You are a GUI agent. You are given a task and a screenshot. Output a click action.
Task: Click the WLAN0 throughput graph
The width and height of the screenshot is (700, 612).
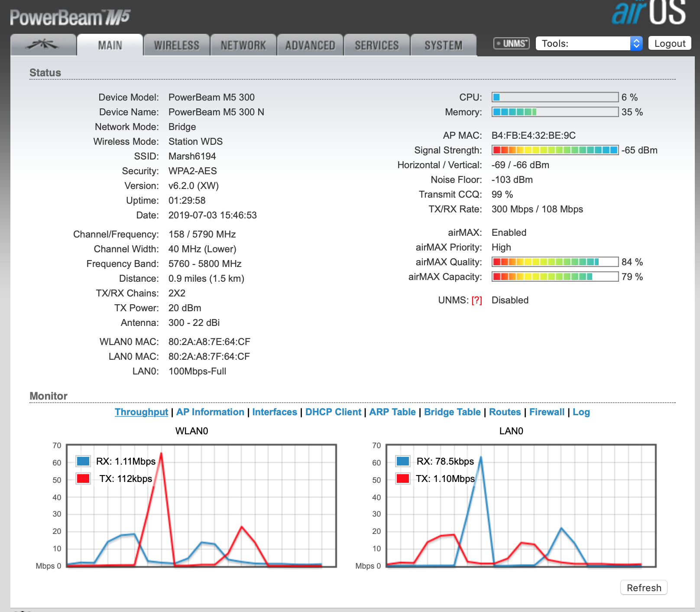point(201,505)
